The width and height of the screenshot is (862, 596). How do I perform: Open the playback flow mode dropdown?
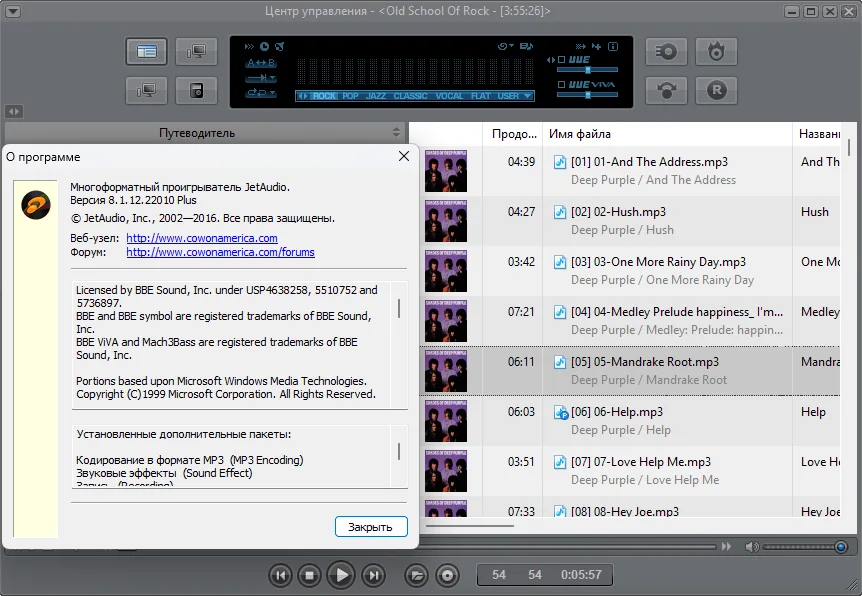(261, 78)
